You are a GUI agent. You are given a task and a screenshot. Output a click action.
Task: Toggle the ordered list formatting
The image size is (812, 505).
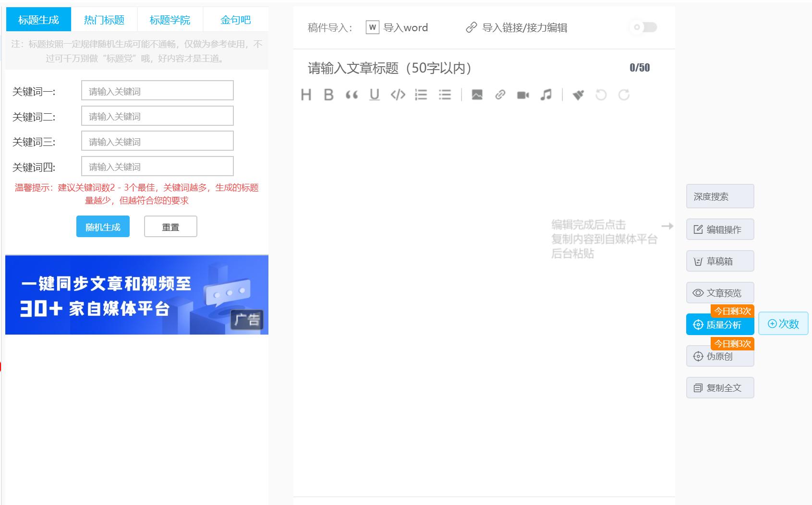click(x=421, y=95)
